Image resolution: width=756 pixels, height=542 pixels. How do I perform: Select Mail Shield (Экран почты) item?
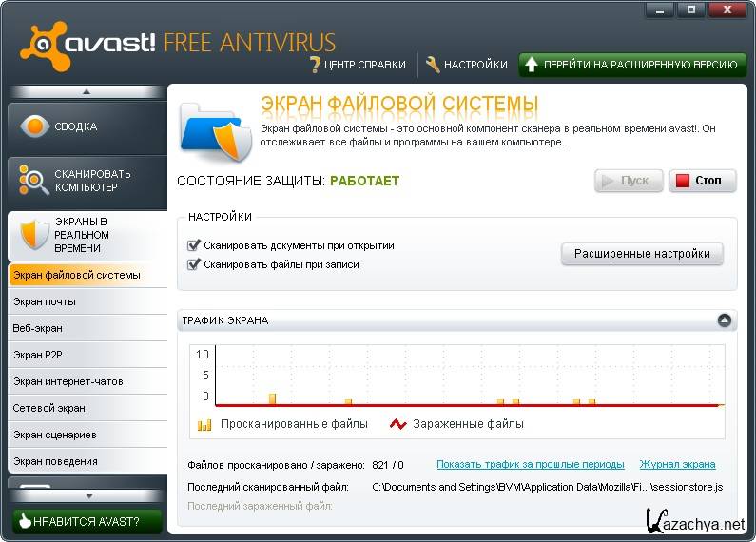(x=86, y=301)
